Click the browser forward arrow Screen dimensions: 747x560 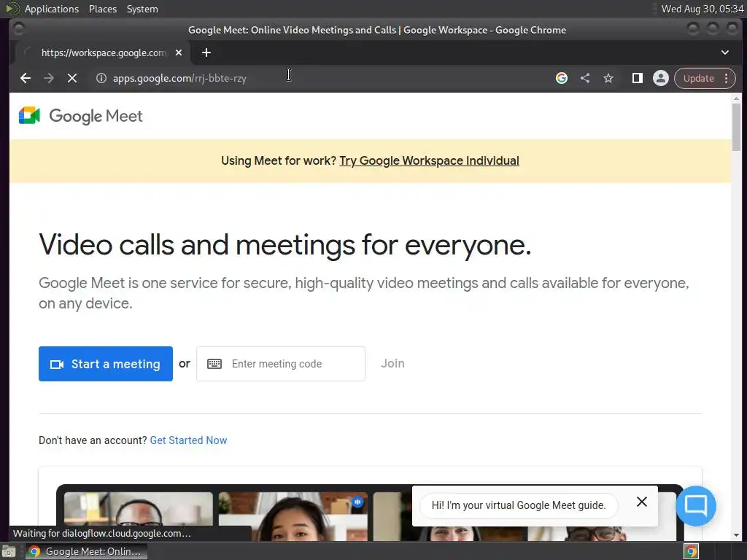click(x=49, y=78)
